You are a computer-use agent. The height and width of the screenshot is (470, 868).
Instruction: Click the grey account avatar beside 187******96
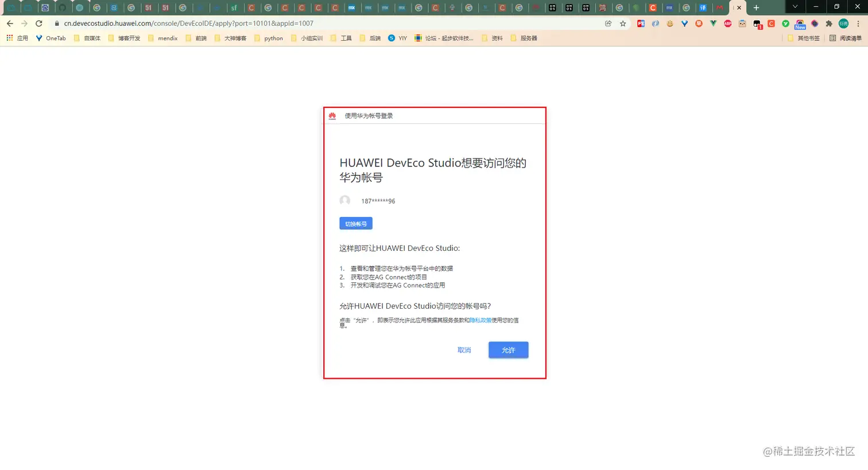[345, 200]
